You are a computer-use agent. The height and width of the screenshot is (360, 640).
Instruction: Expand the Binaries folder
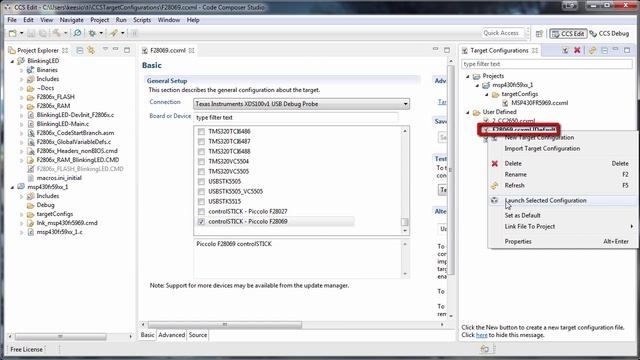coord(22,70)
